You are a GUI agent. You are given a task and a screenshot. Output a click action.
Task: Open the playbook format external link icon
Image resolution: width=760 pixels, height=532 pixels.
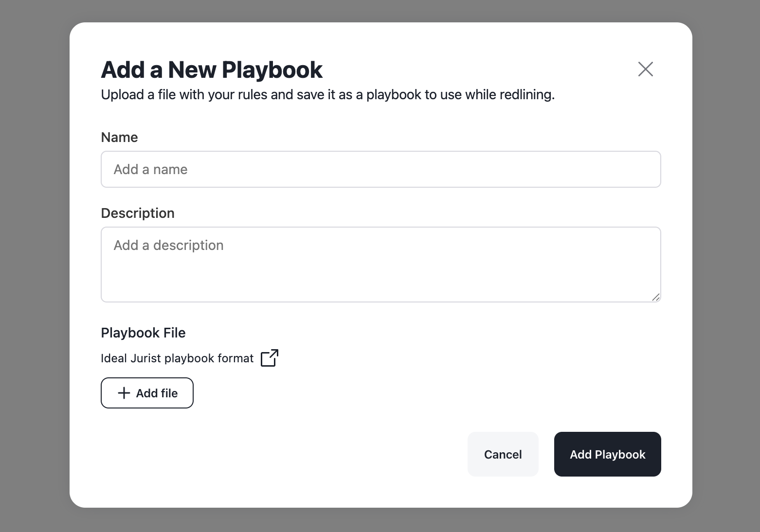270,358
